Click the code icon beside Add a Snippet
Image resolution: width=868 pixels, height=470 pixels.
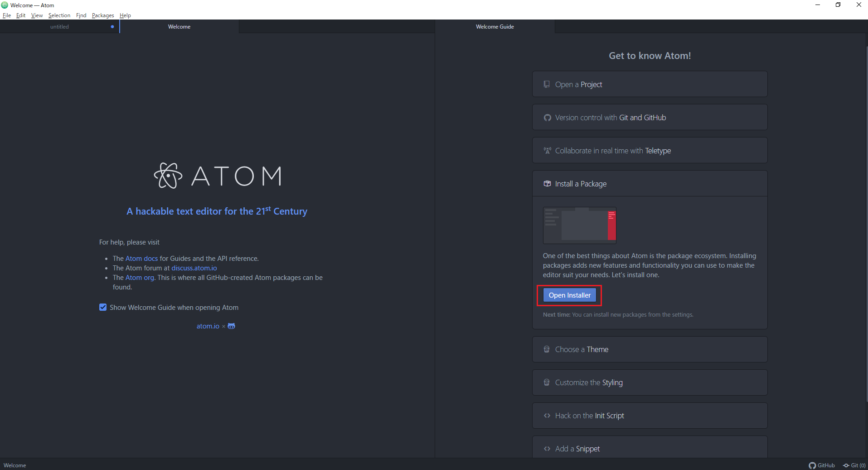pos(547,448)
